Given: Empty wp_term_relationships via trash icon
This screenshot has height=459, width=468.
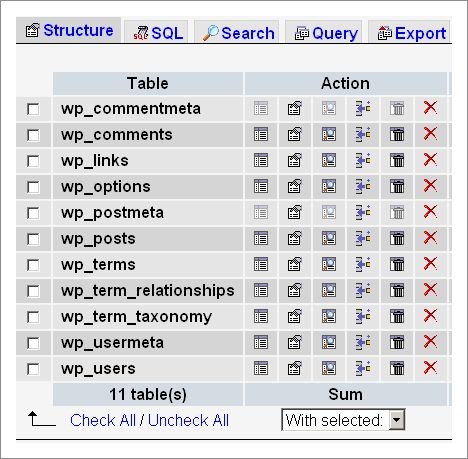Looking at the screenshot, I should point(397,290).
